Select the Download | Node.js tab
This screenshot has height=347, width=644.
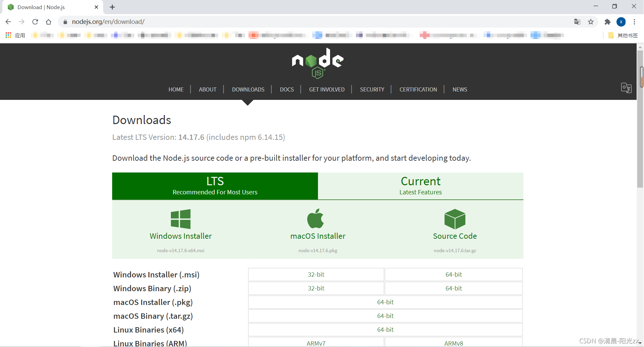pos(52,7)
